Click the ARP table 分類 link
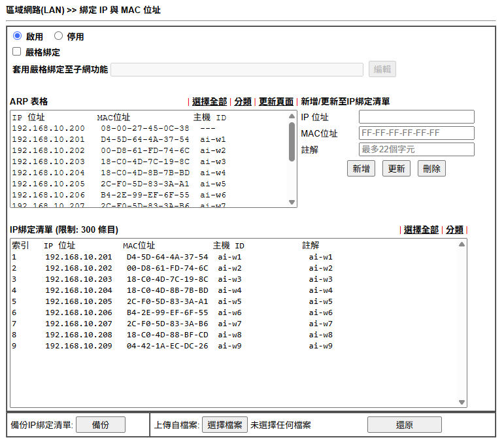The height and width of the screenshot is (438, 504). [243, 102]
